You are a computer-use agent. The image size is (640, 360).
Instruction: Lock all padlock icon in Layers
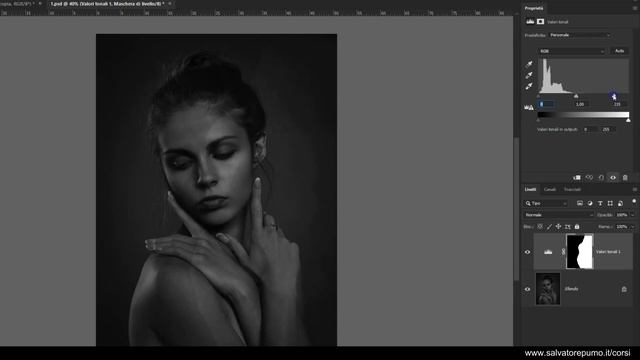(x=577, y=227)
